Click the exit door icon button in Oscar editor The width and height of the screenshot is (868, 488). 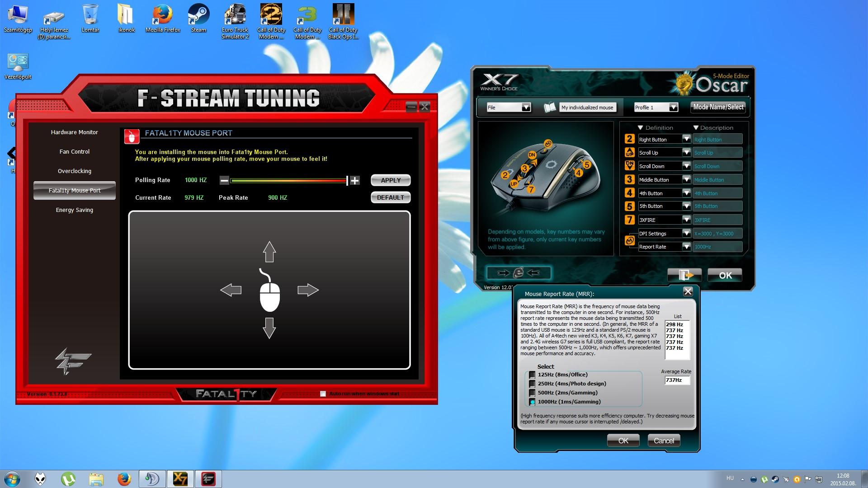point(684,275)
